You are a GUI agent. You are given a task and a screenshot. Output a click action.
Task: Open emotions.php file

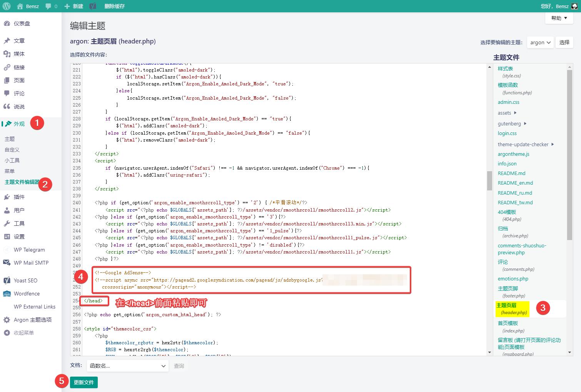coord(513,279)
